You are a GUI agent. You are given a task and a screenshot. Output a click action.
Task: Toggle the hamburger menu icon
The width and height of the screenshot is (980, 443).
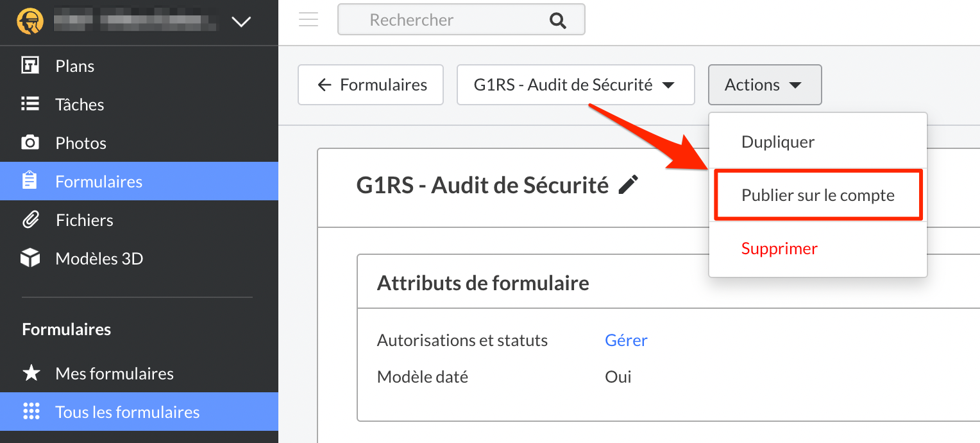coord(308,20)
